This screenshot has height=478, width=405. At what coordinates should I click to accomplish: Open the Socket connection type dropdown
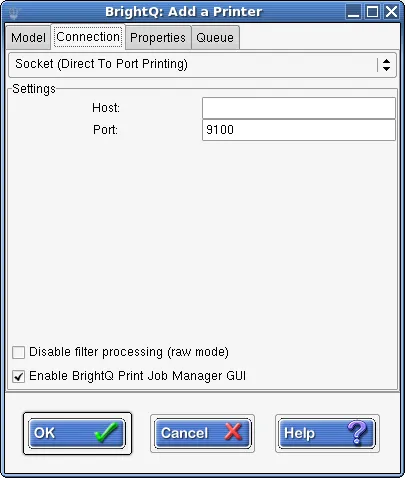(x=202, y=65)
